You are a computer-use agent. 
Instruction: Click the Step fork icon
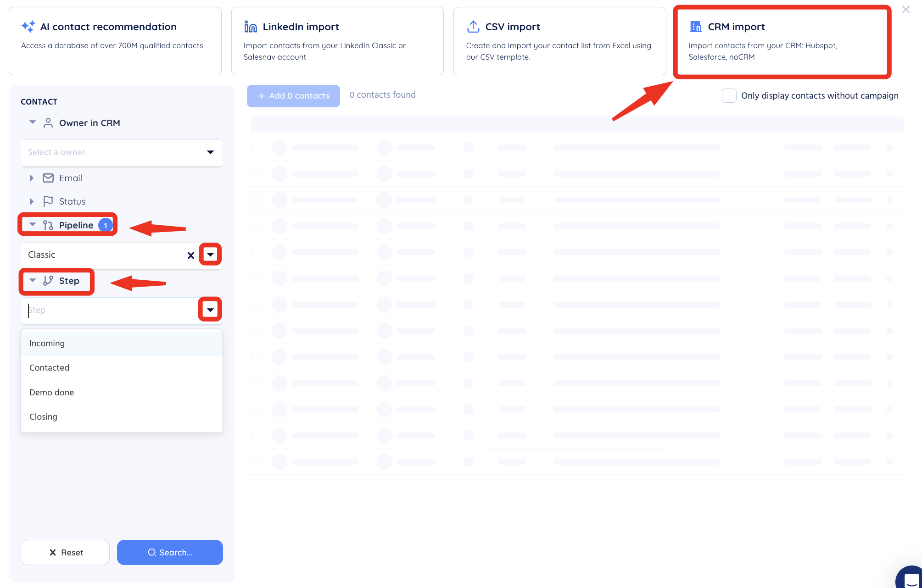click(x=48, y=281)
